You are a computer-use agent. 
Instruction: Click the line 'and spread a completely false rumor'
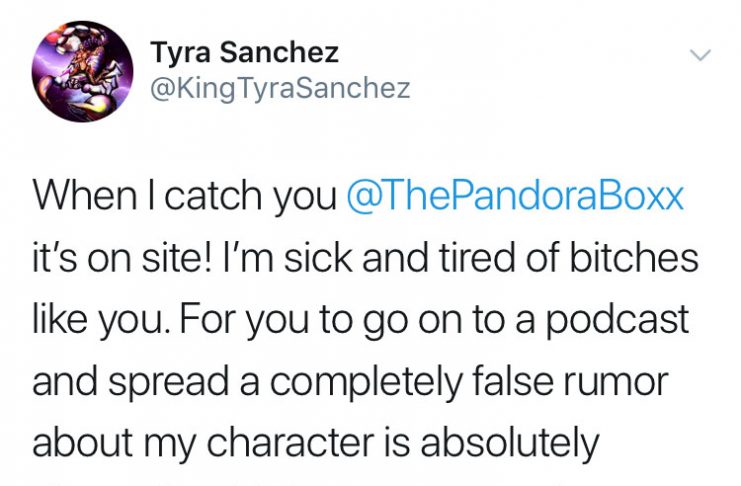click(x=351, y=382)
